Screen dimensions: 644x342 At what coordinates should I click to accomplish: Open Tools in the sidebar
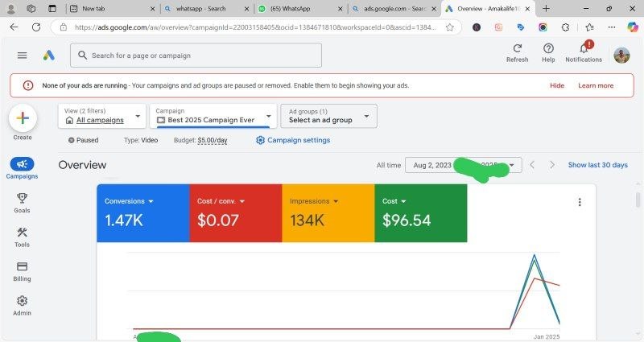pyautogui.click(x=23, y=237)
